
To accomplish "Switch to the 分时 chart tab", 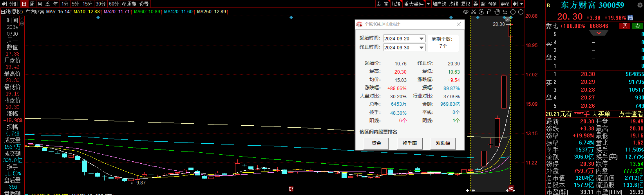I will click(14, 4).
